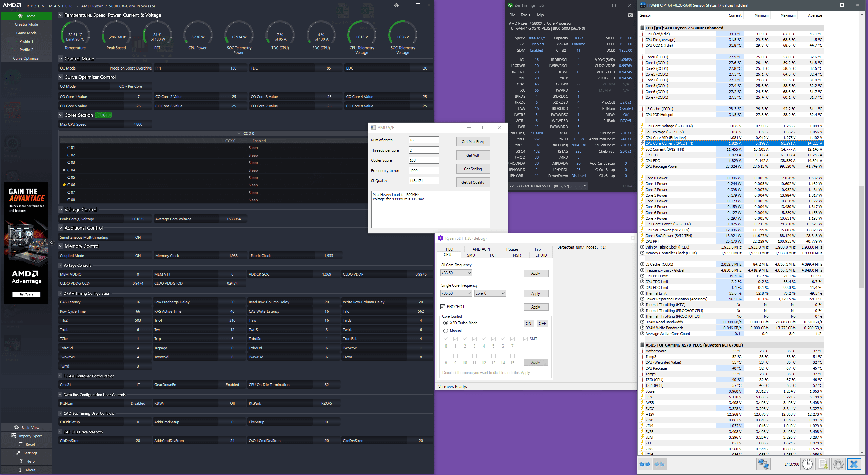
Task: Toggle the PROCHOT checkbox
Action: (x=443, y=307)
